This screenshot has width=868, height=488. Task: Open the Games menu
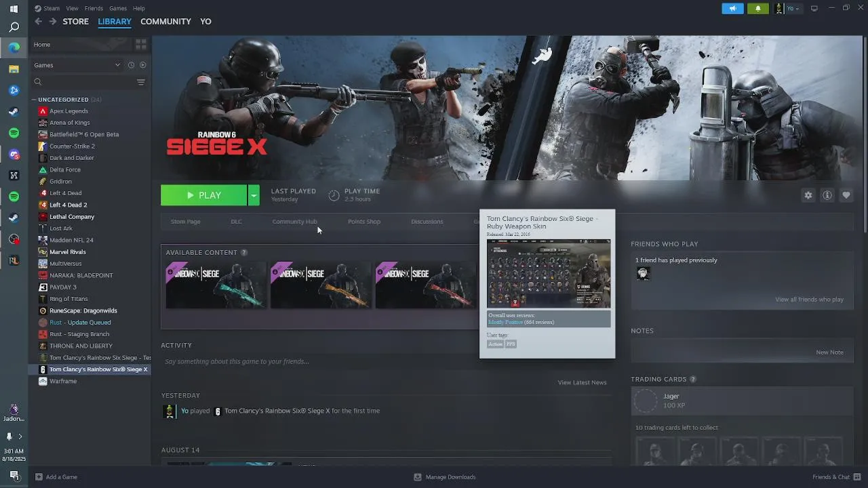118,8
